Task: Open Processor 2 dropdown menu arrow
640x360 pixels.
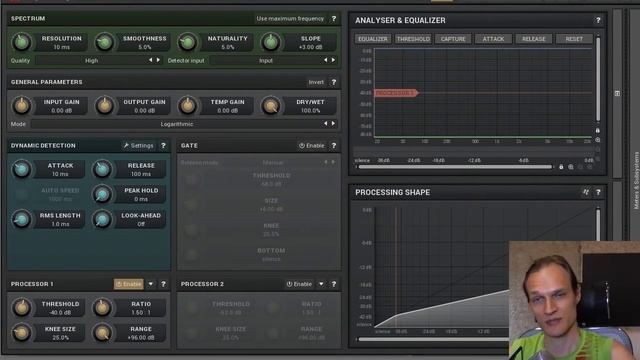Action: pos(321,284)
